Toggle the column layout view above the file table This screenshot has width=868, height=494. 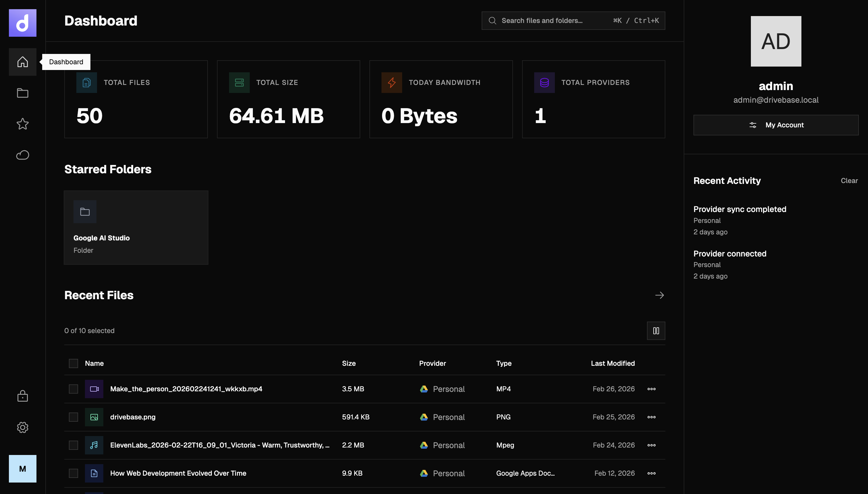(656, 330)
